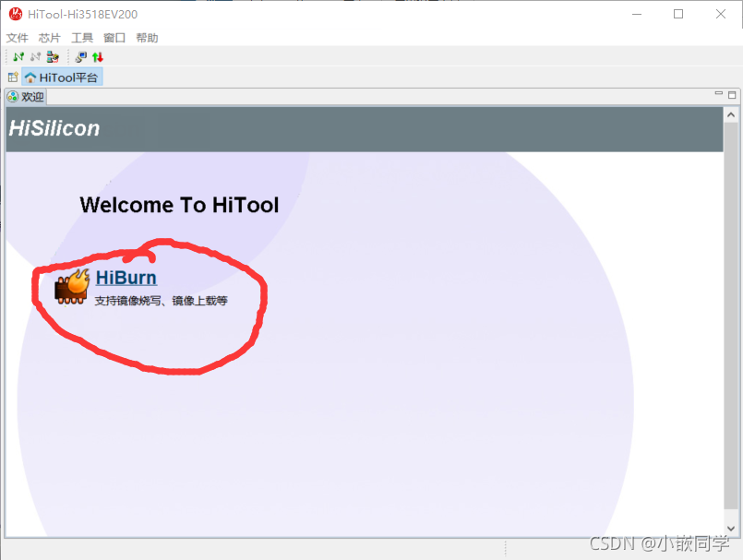Open the 文件 menu

point(17,38)
